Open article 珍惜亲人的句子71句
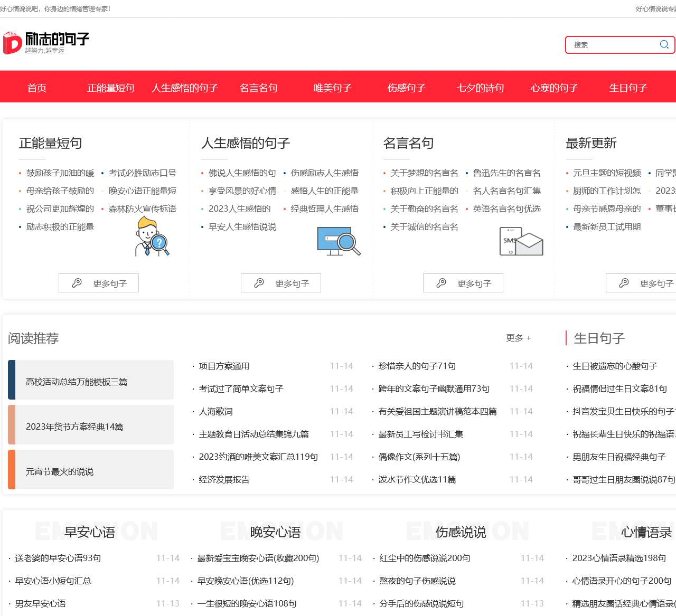This screenshot has height=616, width=676. click(x=417, y=366)
